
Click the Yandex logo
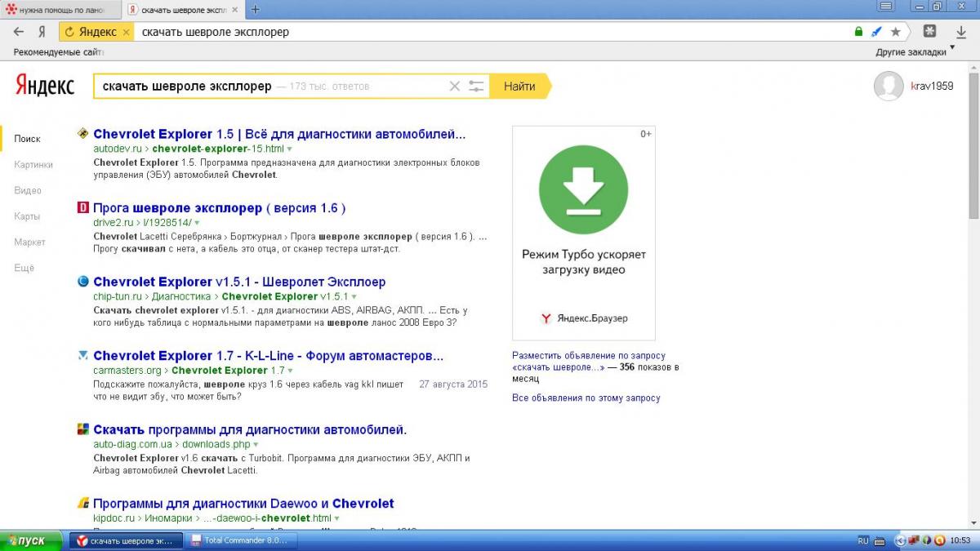(x=45, y=85)
